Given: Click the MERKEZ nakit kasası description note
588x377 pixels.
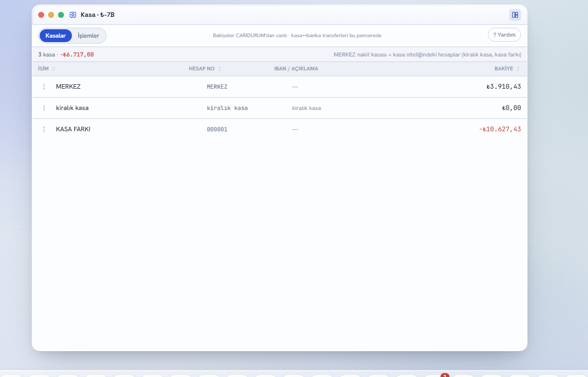Looking at the screenshot, I should pos(427,54).
